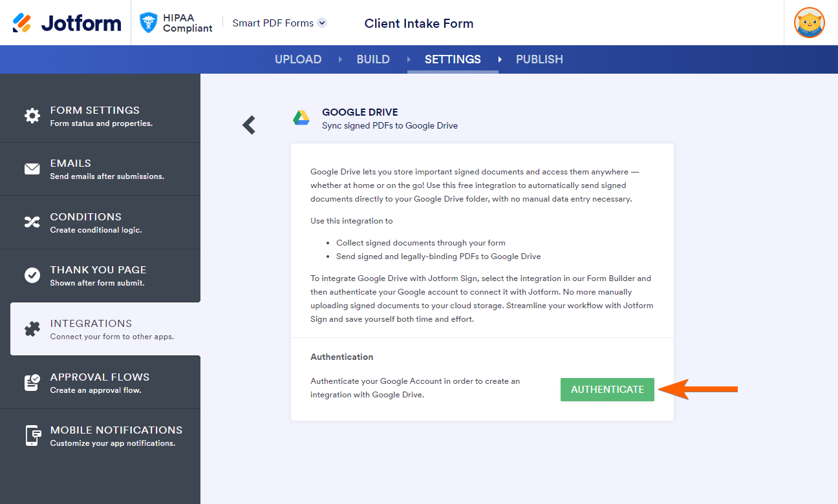
Task: Click the Integrations puzzle piece icon
Action: click(32, 329)
